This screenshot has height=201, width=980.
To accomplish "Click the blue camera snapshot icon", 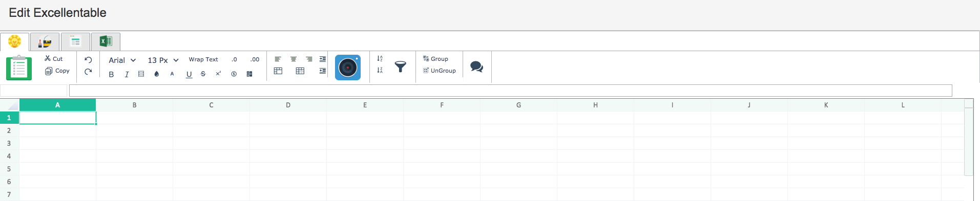I will (348, 68).
